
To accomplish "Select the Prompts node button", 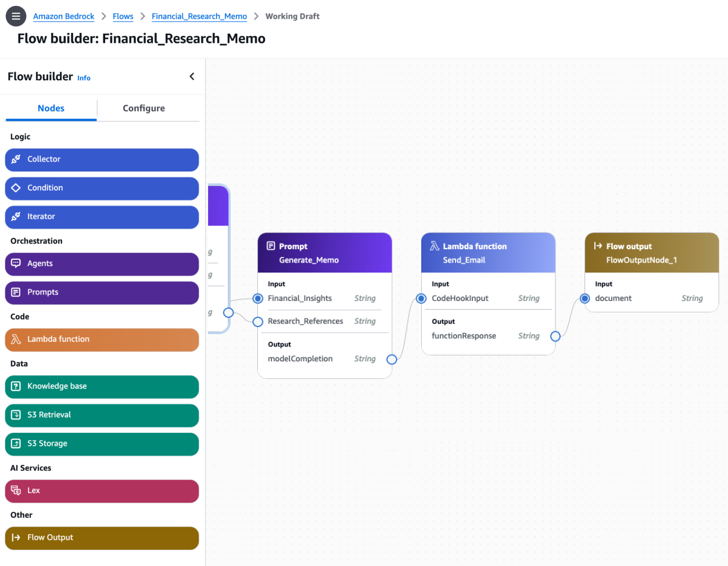I will 102,293.
